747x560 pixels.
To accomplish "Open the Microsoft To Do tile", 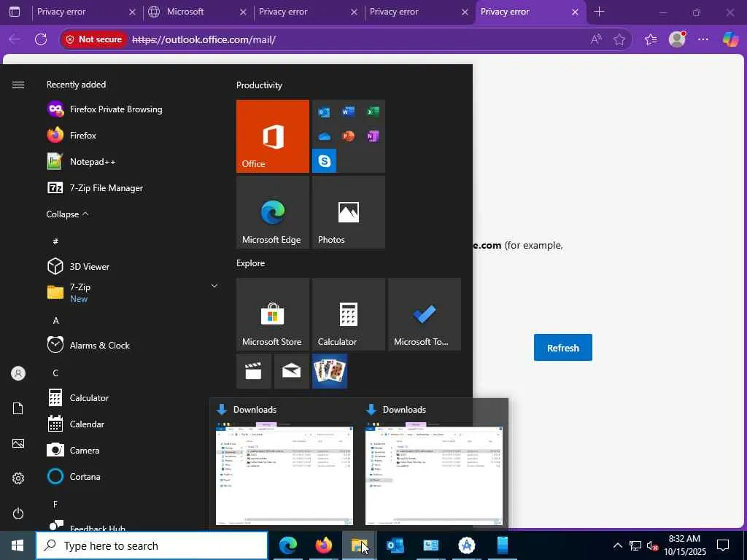I will 425,314.
